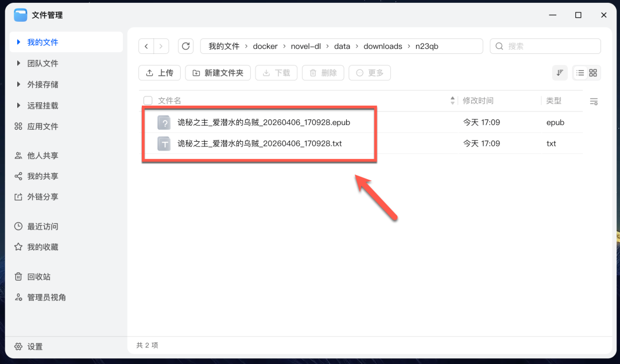
Task: Open 最近访问 in the sidebar
Action: [x=42, y=227]
